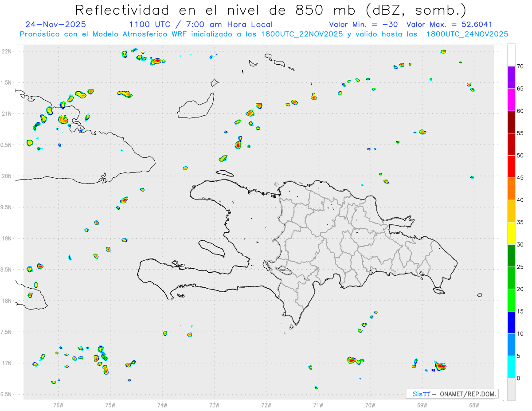Screen dimensions: 532x411
Task: Select the '73W' longitude label
Action: (214, 405)
